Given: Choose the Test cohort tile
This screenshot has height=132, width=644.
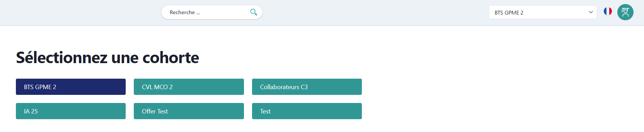Looking at the screenshot, I should click(307, 111).
